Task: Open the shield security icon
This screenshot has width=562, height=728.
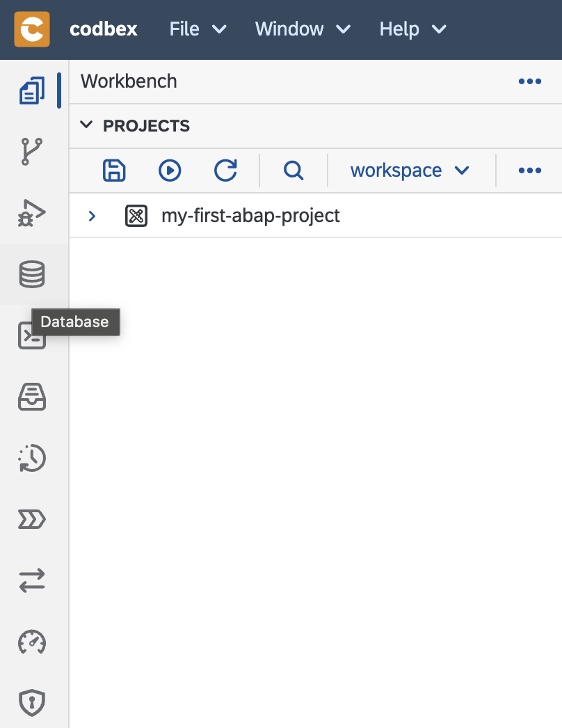Action: [x=32, y=703]
